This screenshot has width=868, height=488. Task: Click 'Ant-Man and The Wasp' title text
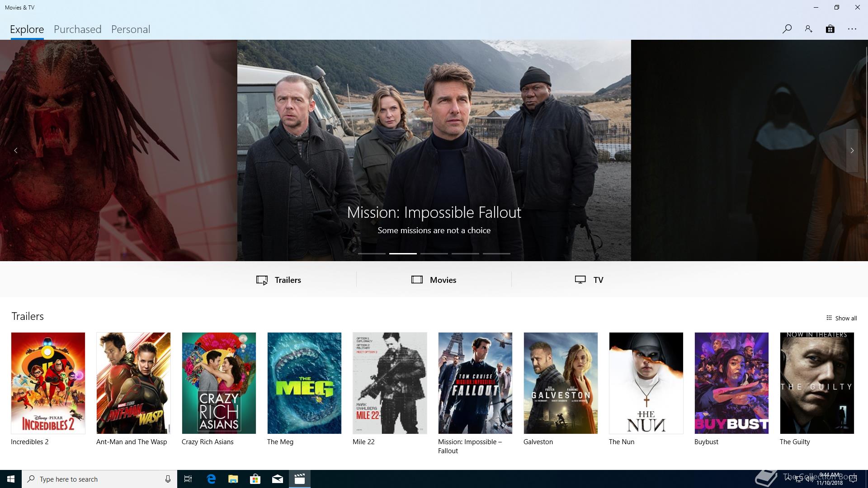(132, 442)
